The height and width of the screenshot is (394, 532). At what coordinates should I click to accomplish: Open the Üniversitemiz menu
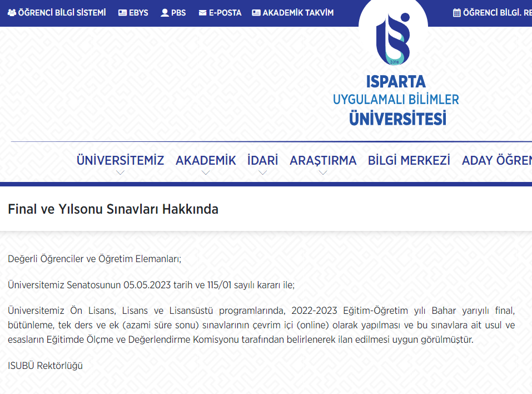[120, 160]
